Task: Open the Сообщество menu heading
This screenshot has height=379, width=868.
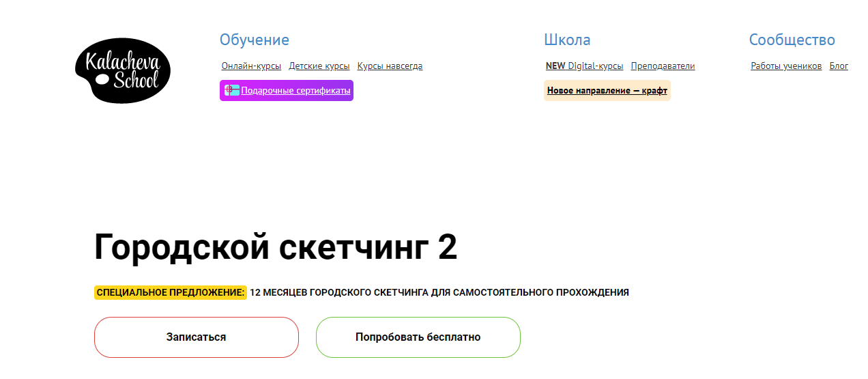Action: click(792, 40)
